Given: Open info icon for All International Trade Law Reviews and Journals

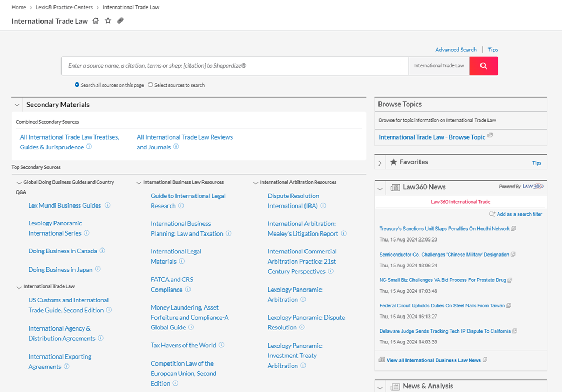Looking at the screenshot, I should pyautogui.click(x=176, y=147).
